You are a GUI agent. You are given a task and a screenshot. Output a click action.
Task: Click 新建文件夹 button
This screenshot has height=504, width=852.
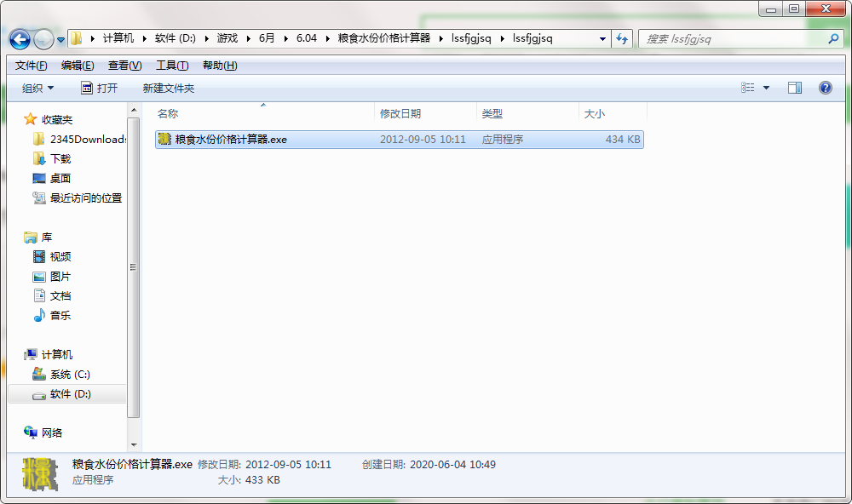pos(169,88)
